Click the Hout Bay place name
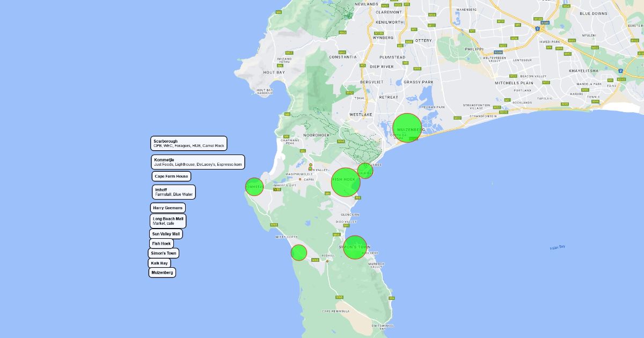The height and width of the screenshot is (338, 644). [274, 72]
